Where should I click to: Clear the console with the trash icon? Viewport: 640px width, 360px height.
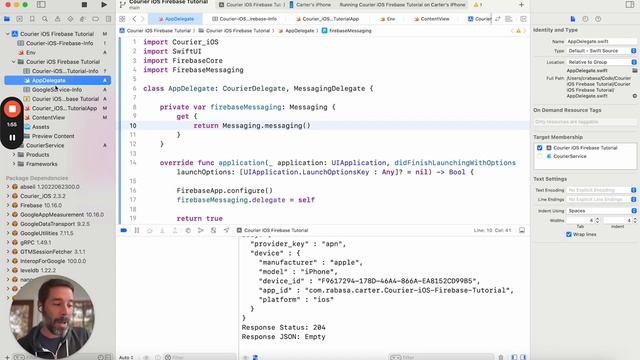pos(501,357)
